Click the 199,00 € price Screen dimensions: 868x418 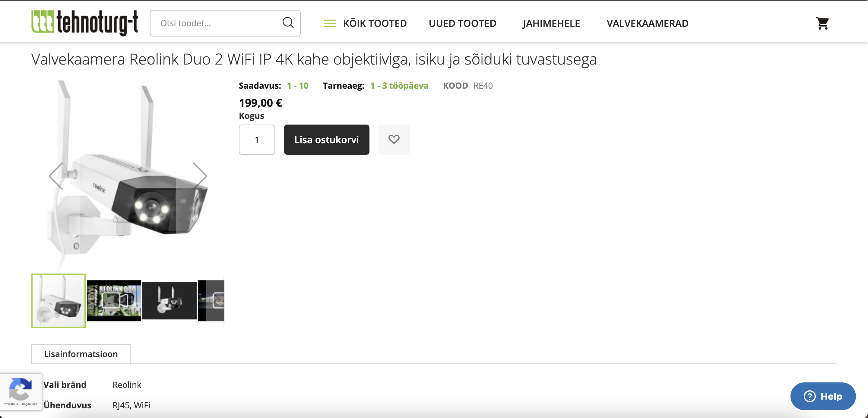coord(261,103)
